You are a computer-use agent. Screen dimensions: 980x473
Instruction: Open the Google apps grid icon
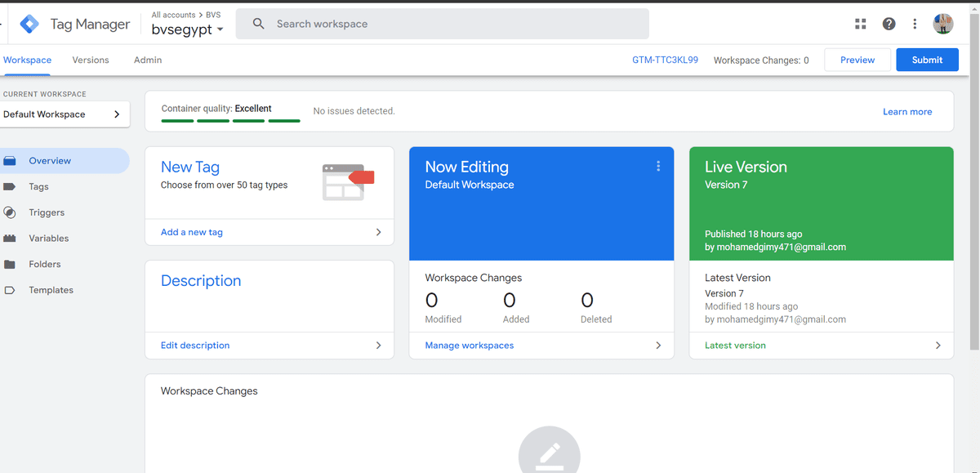click(860, 24)
